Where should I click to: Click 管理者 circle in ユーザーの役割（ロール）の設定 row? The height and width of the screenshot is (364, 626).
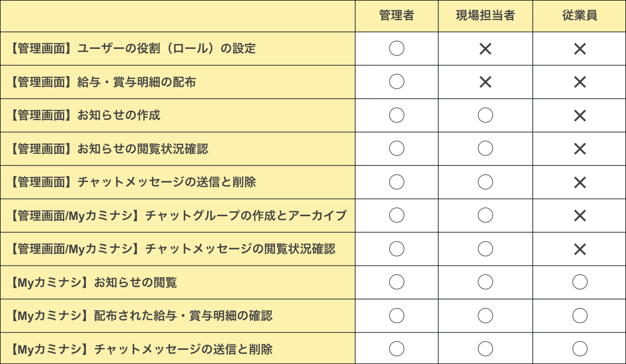(397, 49)
